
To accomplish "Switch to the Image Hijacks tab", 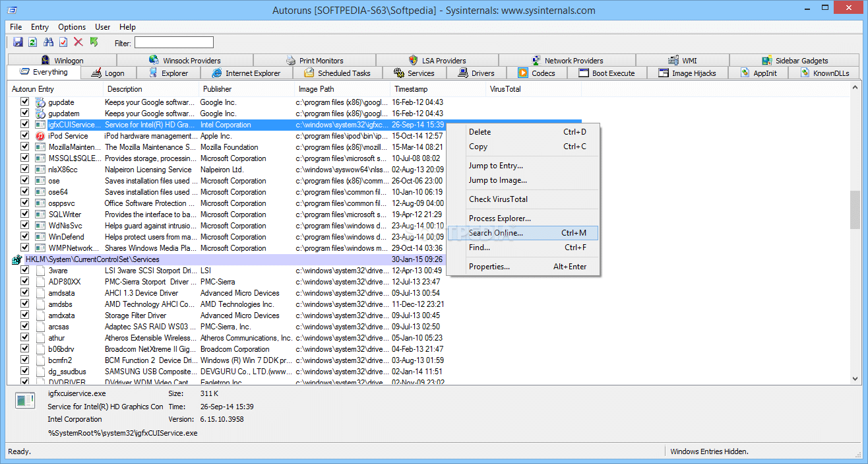I will [687, 73].
